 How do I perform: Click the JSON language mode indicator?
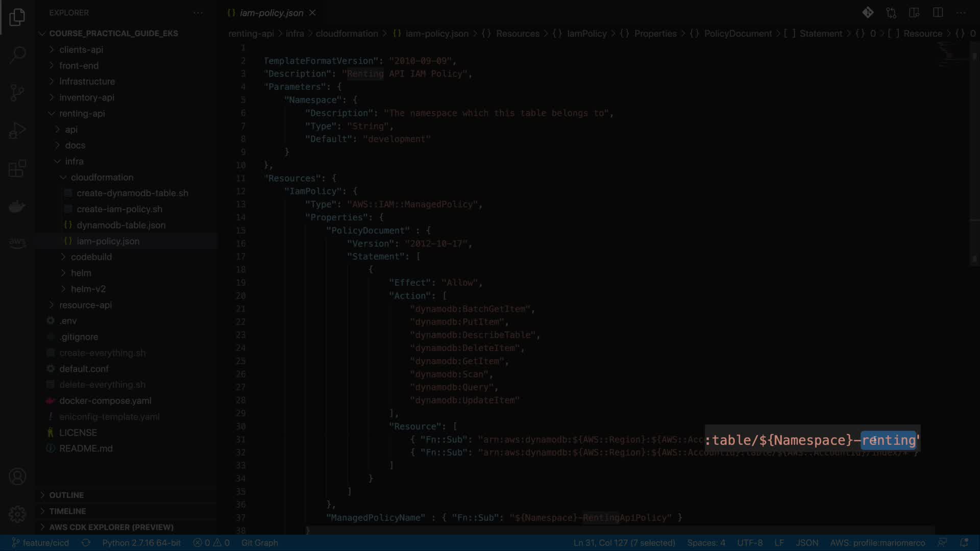[807, 543]
